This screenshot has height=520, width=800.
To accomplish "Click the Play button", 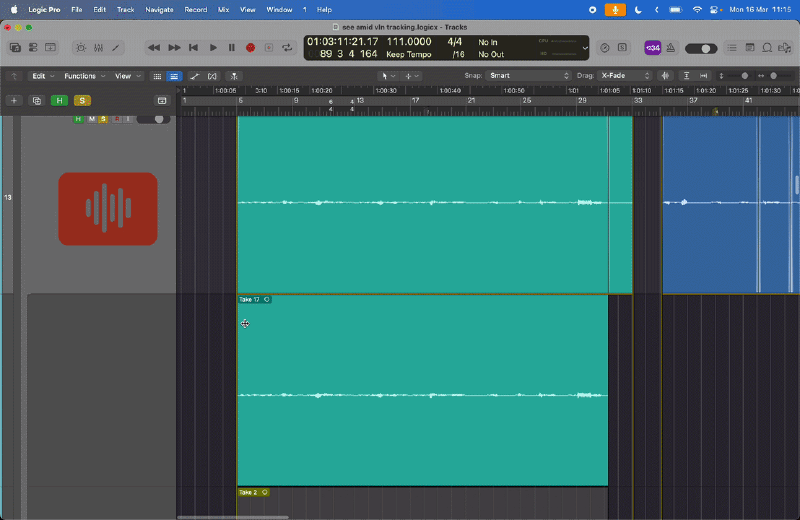I will [x=213, y=47].
